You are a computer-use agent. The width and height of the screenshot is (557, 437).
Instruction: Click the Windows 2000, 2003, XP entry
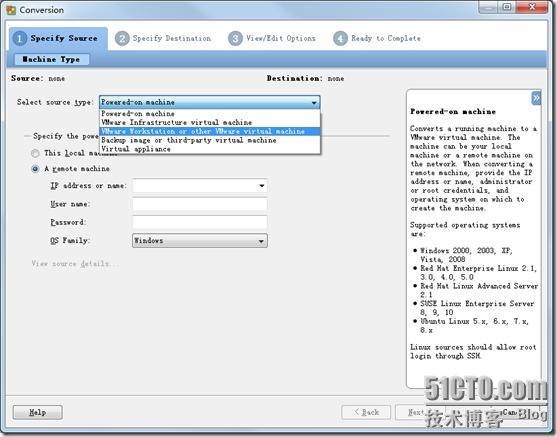[x=466, y=255]
